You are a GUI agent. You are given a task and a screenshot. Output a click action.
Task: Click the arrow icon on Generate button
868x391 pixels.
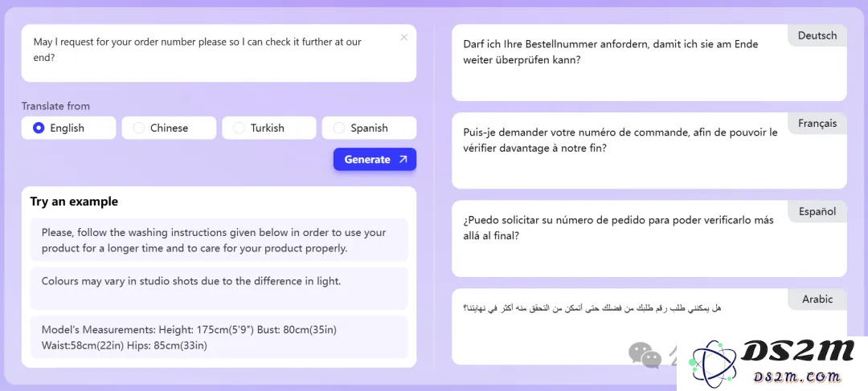pos(403,159)
